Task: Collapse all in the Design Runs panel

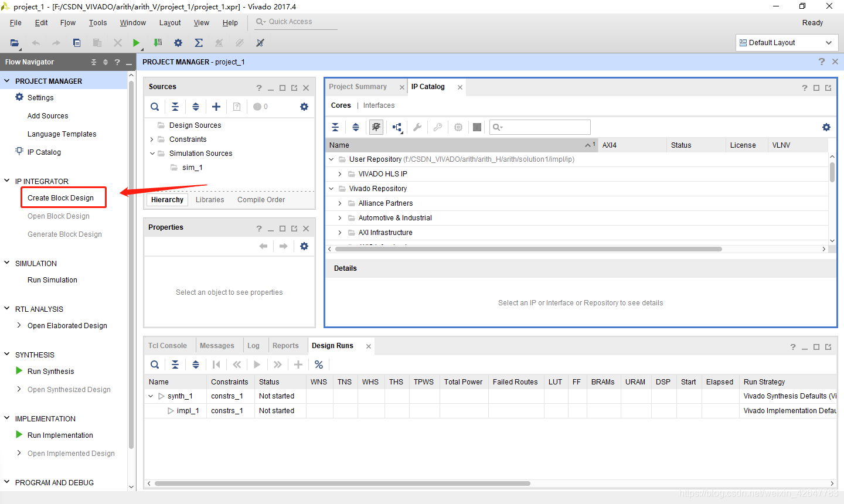Action: 175,365
